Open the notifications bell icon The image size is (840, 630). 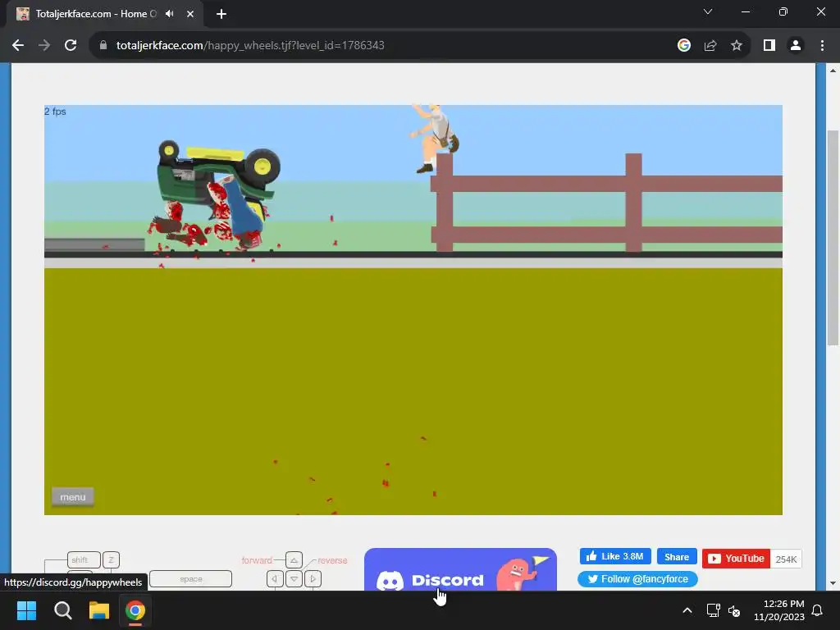pyautogui.click(x=818, y=610)
